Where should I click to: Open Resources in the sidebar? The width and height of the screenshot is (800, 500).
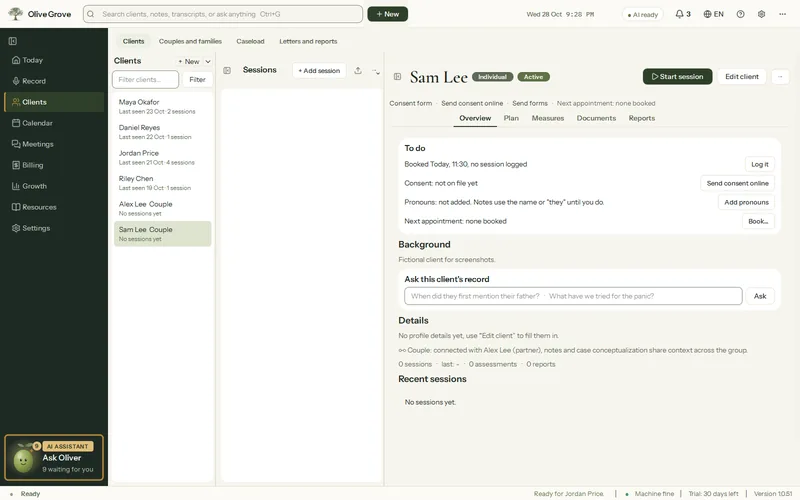pos(54,207)
